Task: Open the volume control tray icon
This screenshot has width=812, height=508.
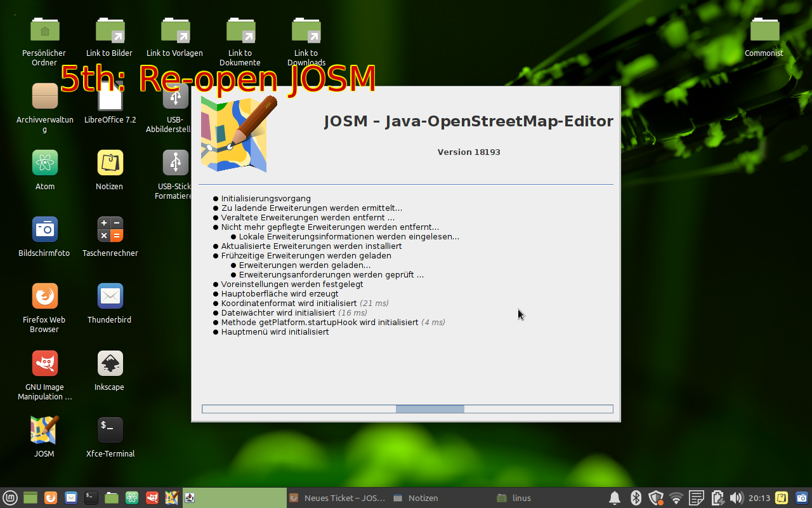Action: point(737,498)
